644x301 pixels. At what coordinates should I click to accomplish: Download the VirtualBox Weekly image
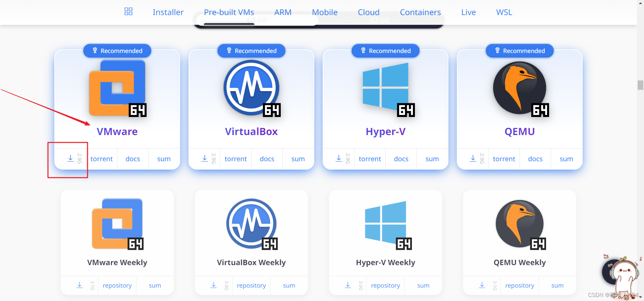[214, 285]
